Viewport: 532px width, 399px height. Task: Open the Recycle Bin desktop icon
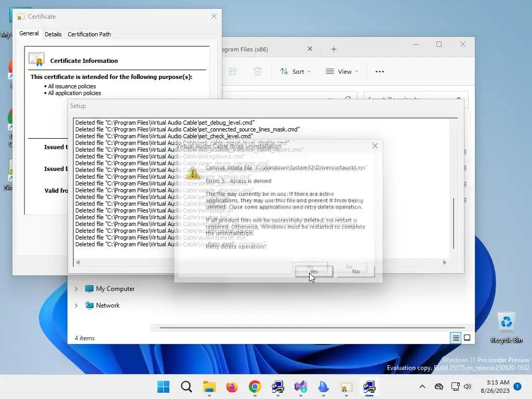click(506, 328)
